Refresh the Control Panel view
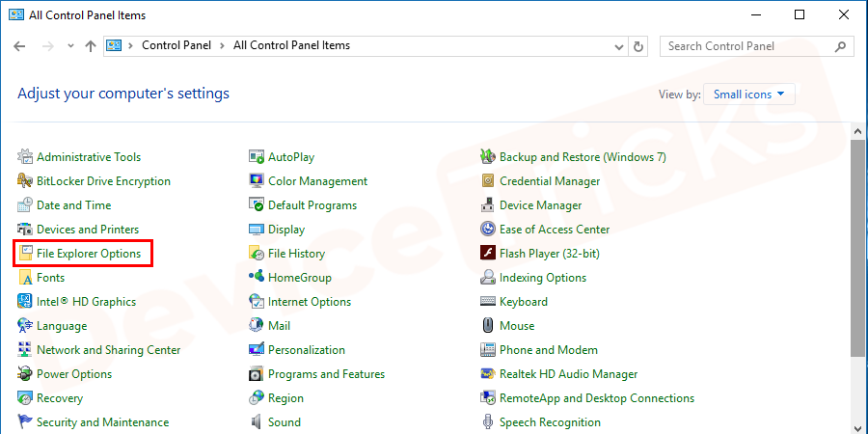 click(638, 46)
